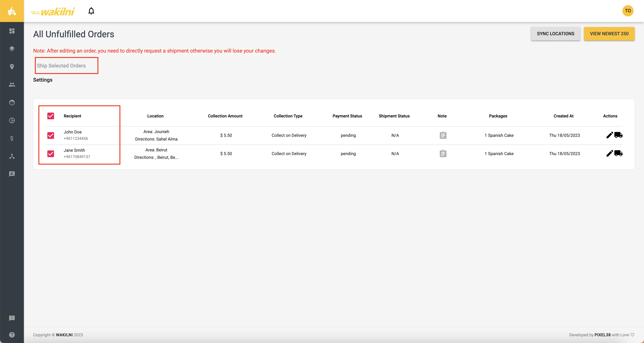Viewport: 644px width, 343px height.
Task: Open the layers sidebar icon
Action: click(12, 49)
